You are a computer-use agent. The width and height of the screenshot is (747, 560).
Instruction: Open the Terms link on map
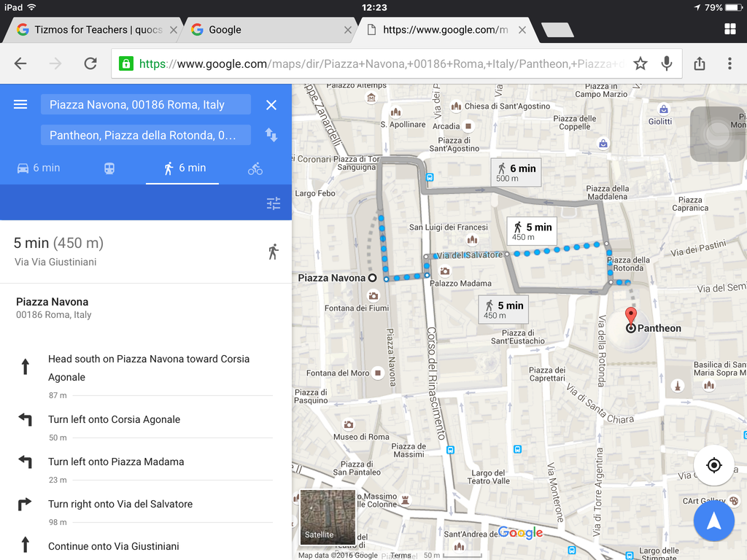pos(400,555)
